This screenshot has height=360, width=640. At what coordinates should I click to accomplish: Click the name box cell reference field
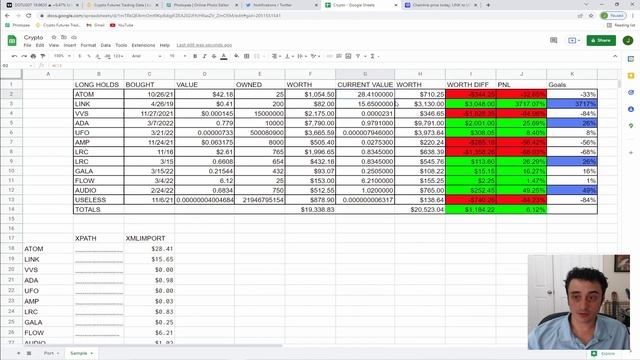[17, 65]
